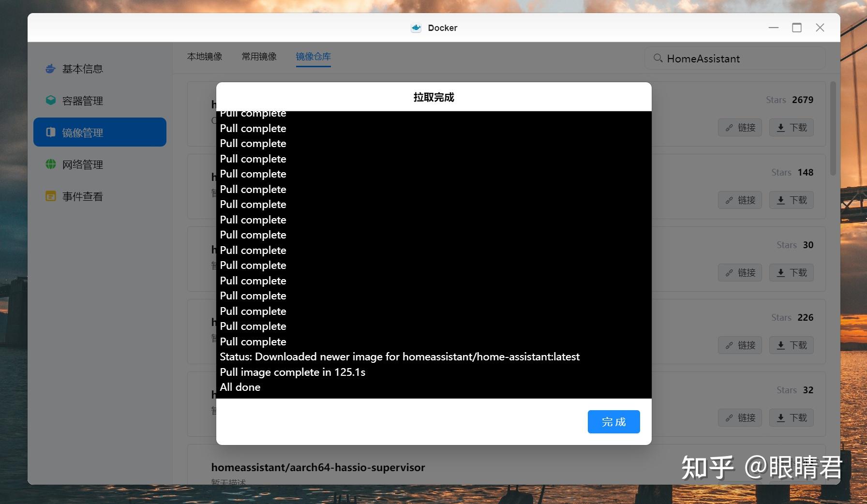Open 链接 for the 226-star entry
The width and height of the screenshot is (867, 504).
pos(740,345)
